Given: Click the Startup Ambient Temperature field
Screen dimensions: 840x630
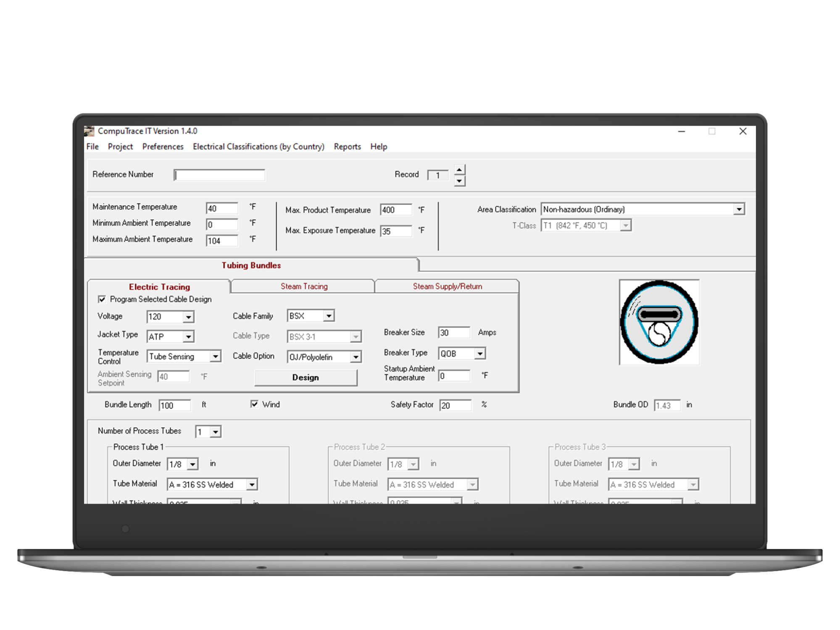Looking at the screenshot, I should [454, 376].
